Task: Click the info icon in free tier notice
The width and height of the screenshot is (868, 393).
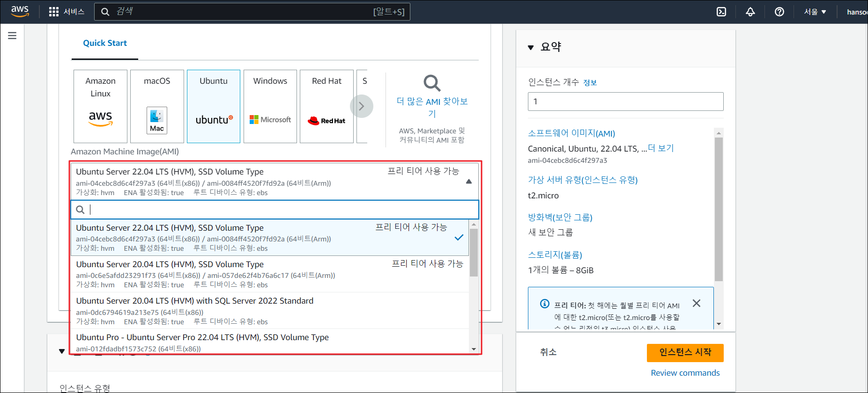Action: click(544, 304)
